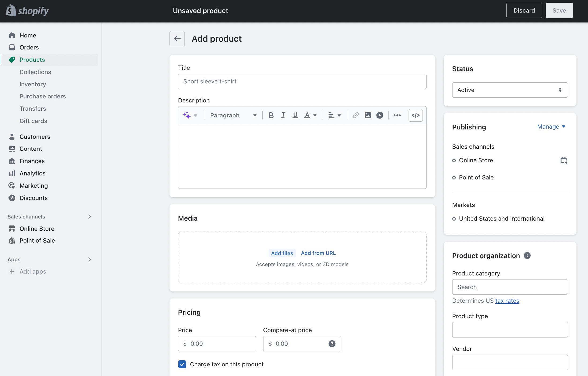Click the Marketing target icon
The width and height of the screenshot is (588, 376).
[x=12, y=186]
